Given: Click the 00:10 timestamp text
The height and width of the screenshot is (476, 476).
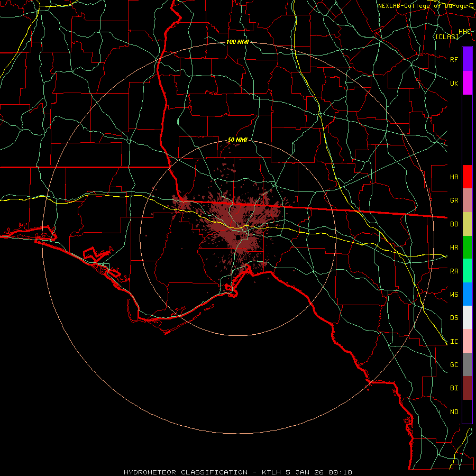Looking at the screenshot, I should tap(341, 472).
